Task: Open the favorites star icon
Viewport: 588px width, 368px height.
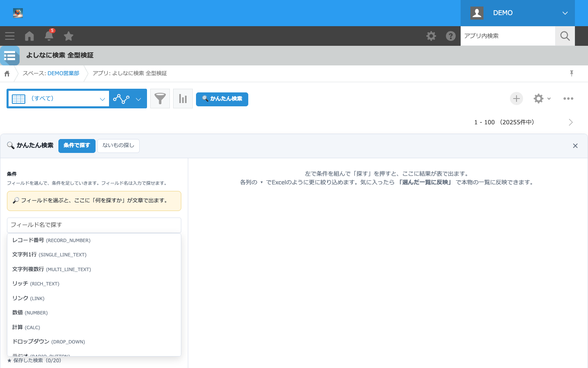Action: point(69,36)
